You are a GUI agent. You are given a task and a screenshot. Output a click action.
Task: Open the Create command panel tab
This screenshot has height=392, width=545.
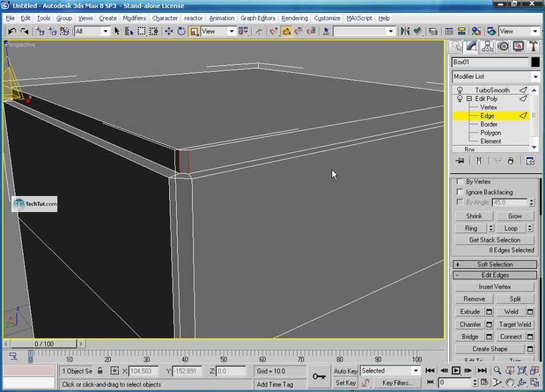456,46
